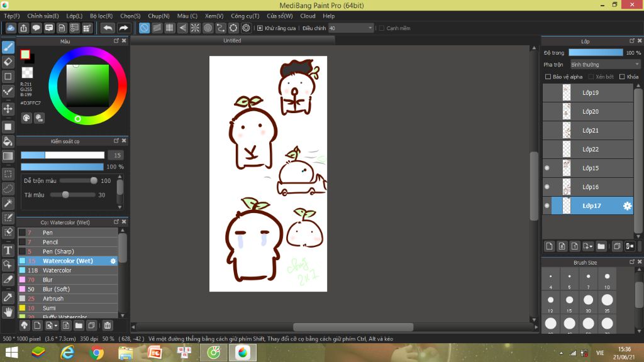Hide the Lớp16 layer

tap(547, 187)
